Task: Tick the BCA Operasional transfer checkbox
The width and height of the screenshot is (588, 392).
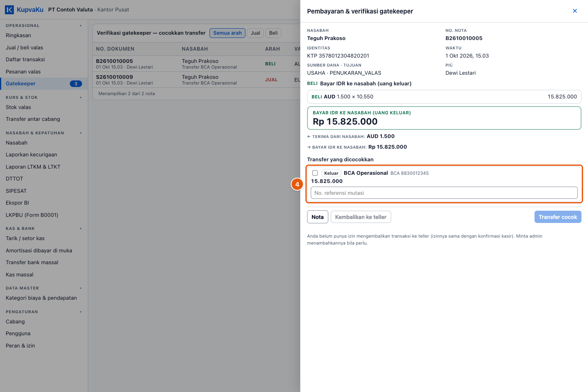Action: pyautogui.click(x=315, y=173)
